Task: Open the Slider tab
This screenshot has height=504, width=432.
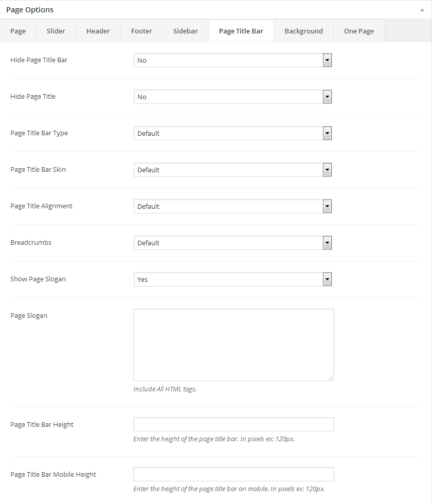Action: coord(56,31)
